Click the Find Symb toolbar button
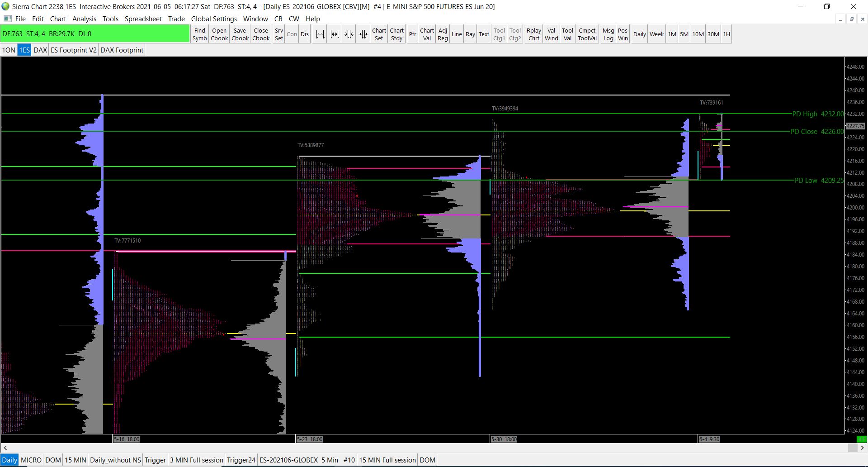The image size is (868, 467). coord(200,34)
